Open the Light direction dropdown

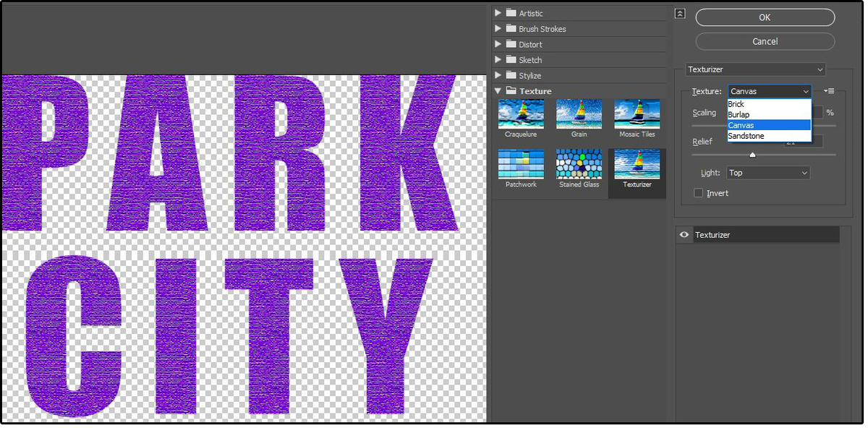[767, 173]
